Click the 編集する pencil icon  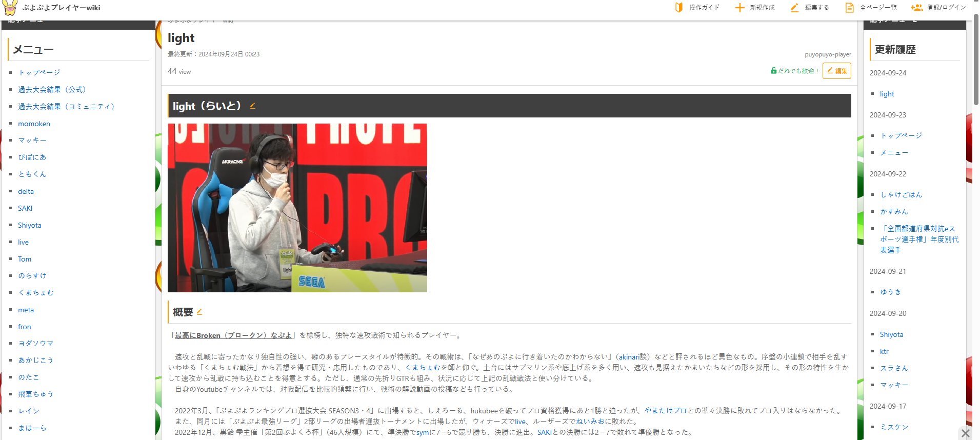click(x=794, y=8)
